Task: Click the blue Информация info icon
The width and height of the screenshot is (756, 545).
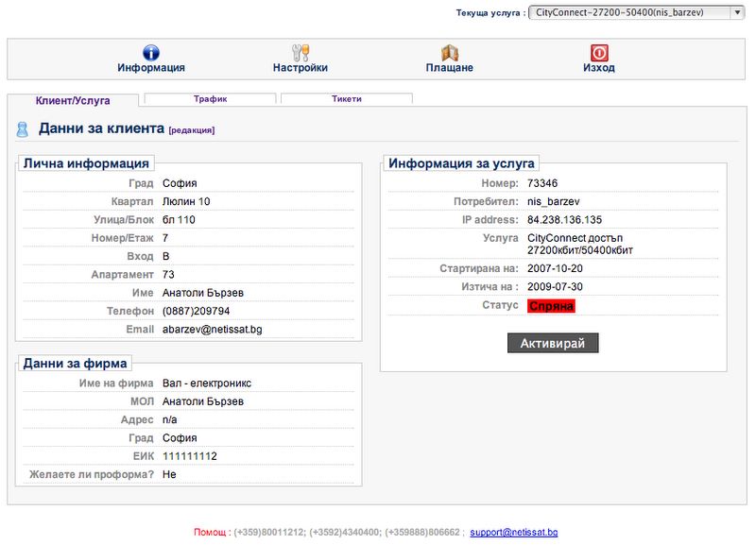Action: click(x=150, y=53)
